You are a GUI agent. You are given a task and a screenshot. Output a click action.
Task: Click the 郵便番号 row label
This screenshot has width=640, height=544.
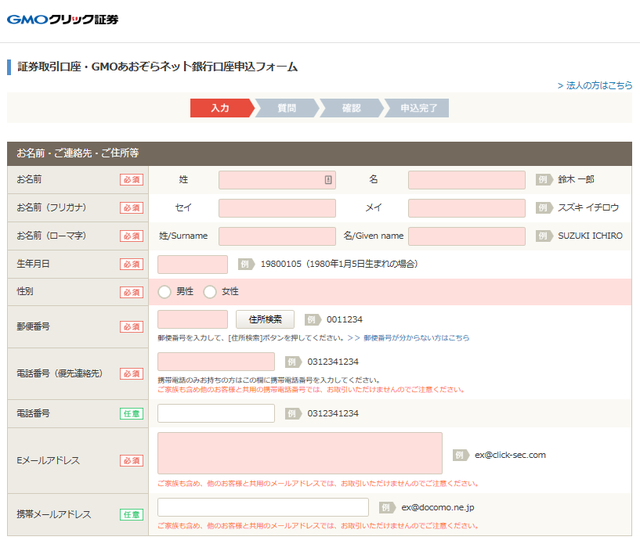[33, 326]
